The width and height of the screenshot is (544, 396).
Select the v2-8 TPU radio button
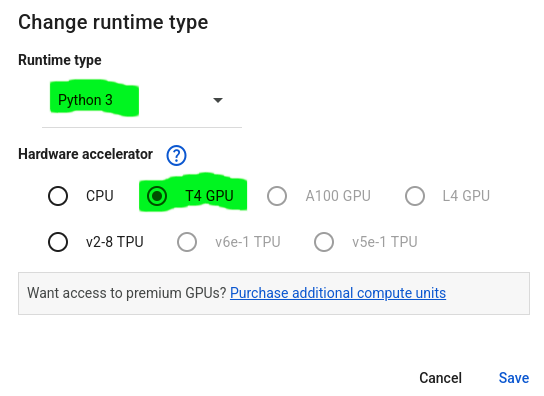click(58, 242)
